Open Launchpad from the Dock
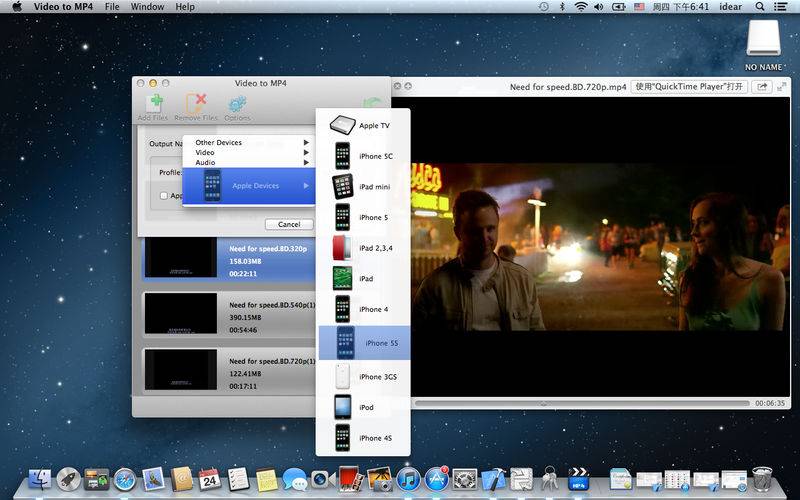 coord(68,480)
